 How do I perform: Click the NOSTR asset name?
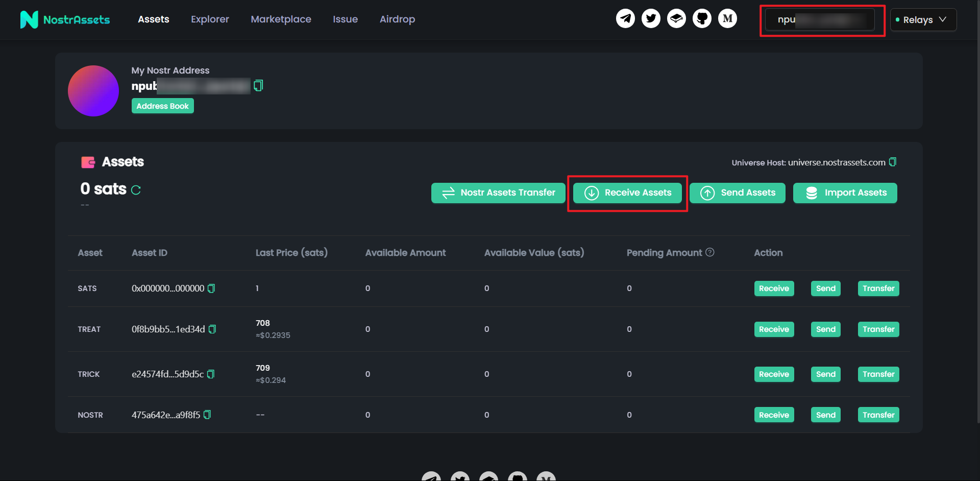90,415
